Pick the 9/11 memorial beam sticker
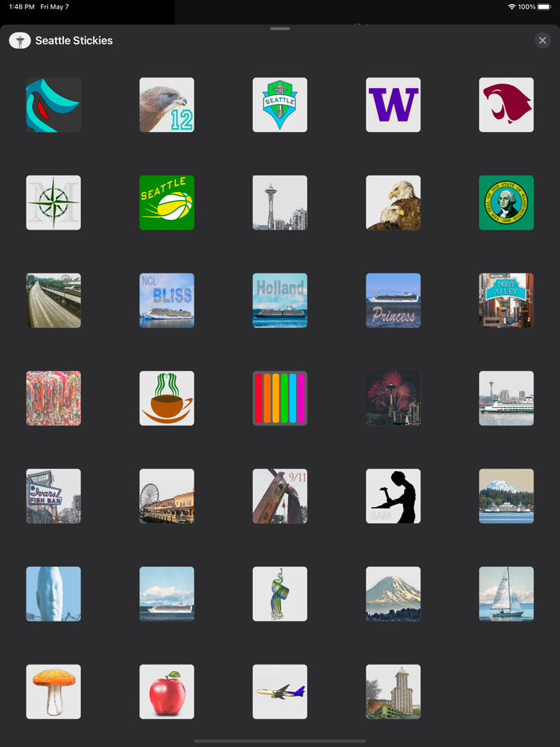The image size is (560, 747). pos(280,496)
